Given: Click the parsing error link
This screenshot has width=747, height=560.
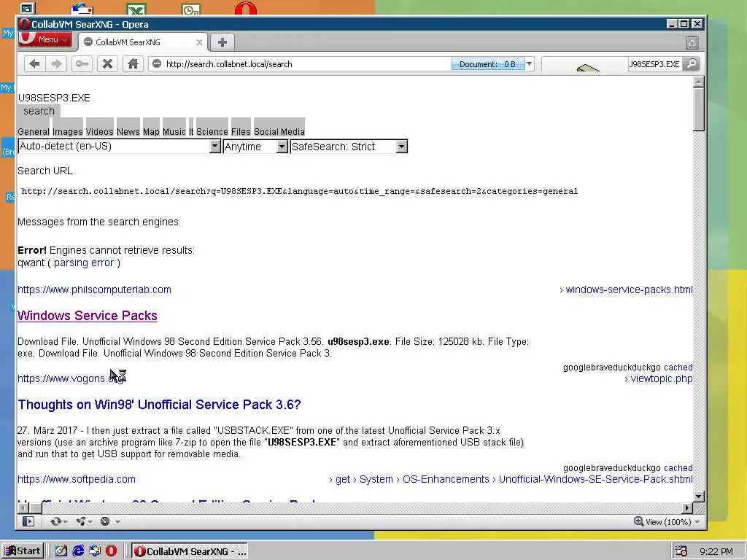Looking at the screenshot, I should click(83, 262).
